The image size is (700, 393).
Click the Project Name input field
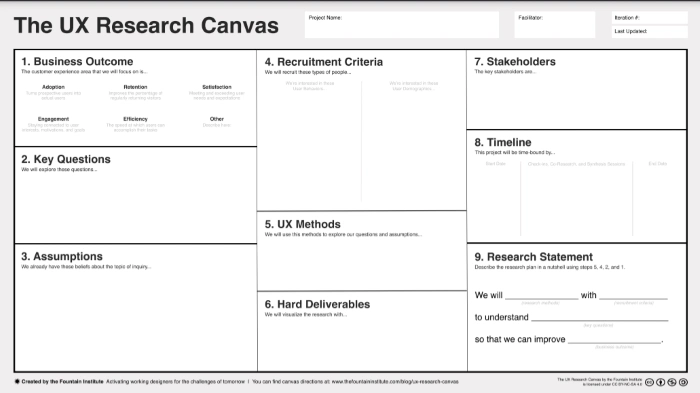(x=402, y=25)
